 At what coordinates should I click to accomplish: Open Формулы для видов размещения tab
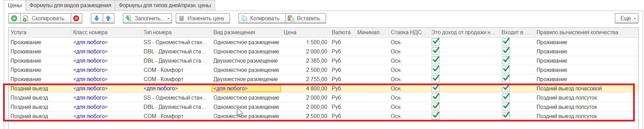70,5
